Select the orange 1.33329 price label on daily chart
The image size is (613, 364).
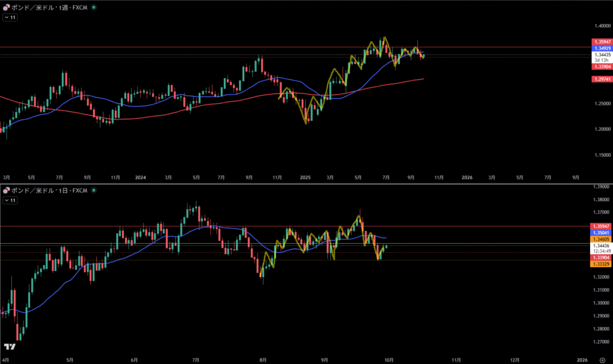602,264
